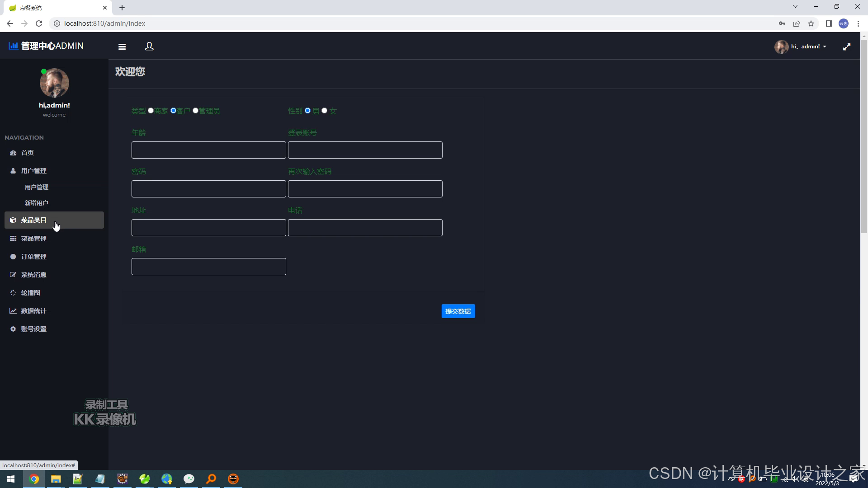868x488 pixels.
Task: Click the page vertical scrollbar thumb
Action: click(x=864, y=136)
